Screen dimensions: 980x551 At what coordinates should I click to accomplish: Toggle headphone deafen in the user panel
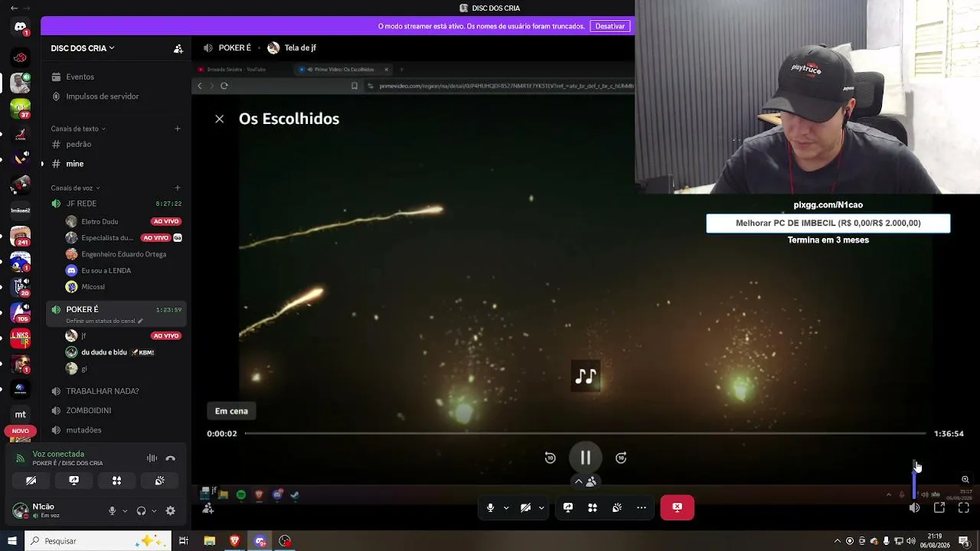tap(142, 511)
